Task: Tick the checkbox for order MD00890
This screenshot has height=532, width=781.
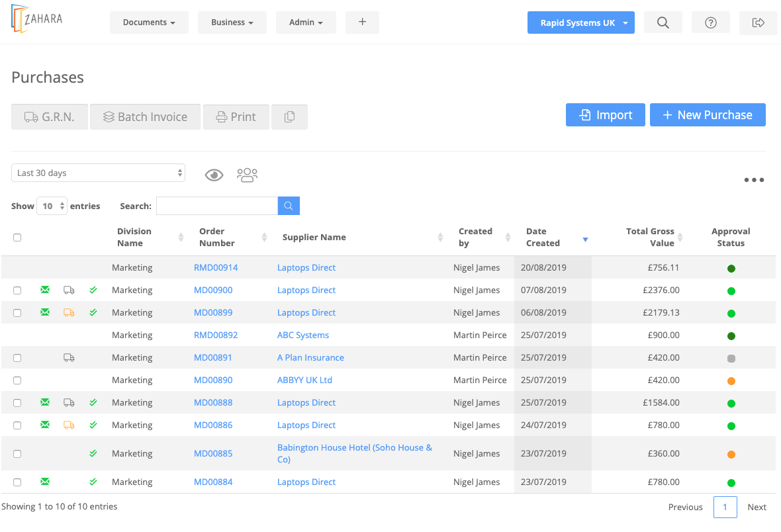Action: point(17,380)
